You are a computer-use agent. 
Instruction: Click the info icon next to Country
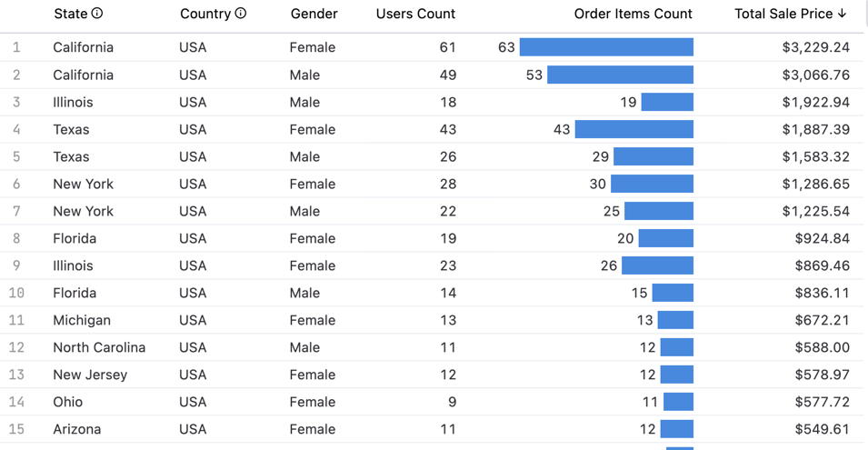(x=241, y=14)
